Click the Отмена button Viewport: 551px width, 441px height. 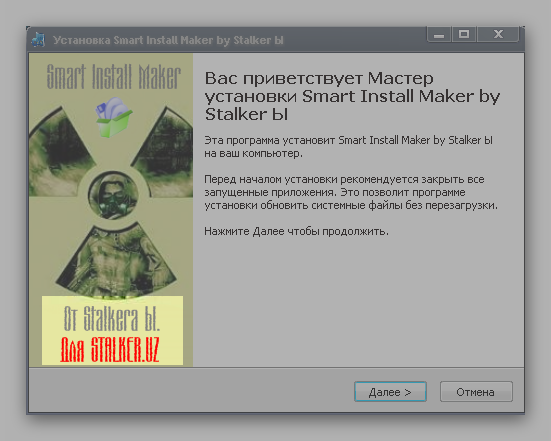coord(476,391)
